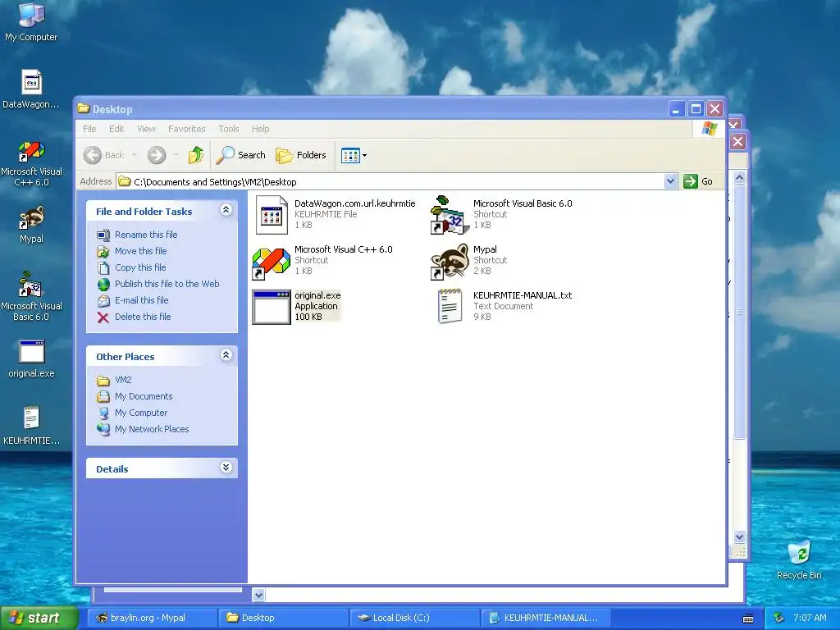Screen dimensions: 840x630
Task: Open the View menu
Action: click(146, 129)
